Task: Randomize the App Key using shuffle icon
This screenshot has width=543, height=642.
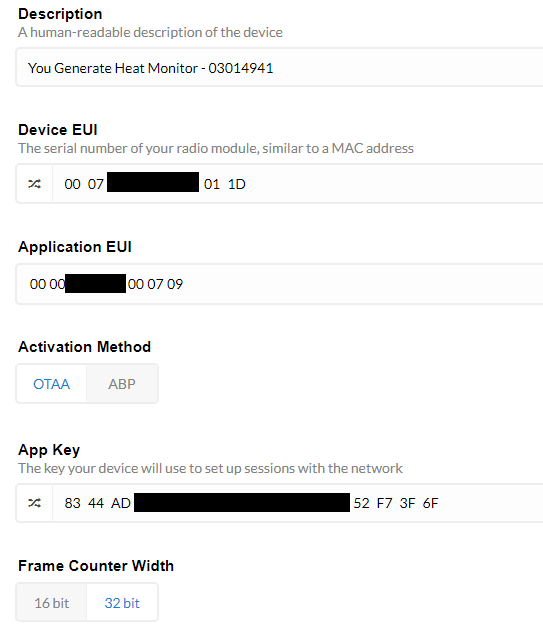Action: pyautogui.click(x=34, y=503)
